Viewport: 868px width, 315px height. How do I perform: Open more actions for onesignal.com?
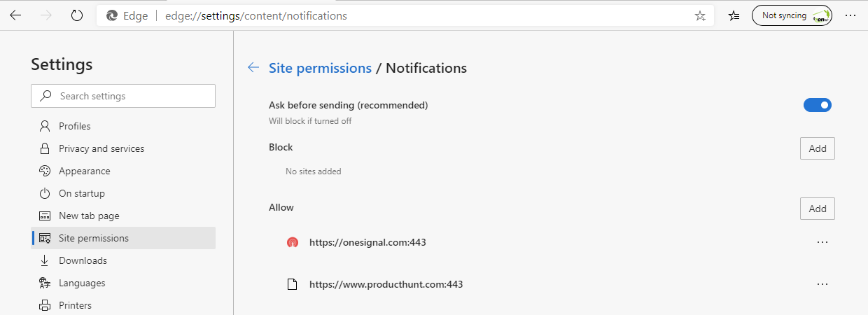tap(822, 242)
